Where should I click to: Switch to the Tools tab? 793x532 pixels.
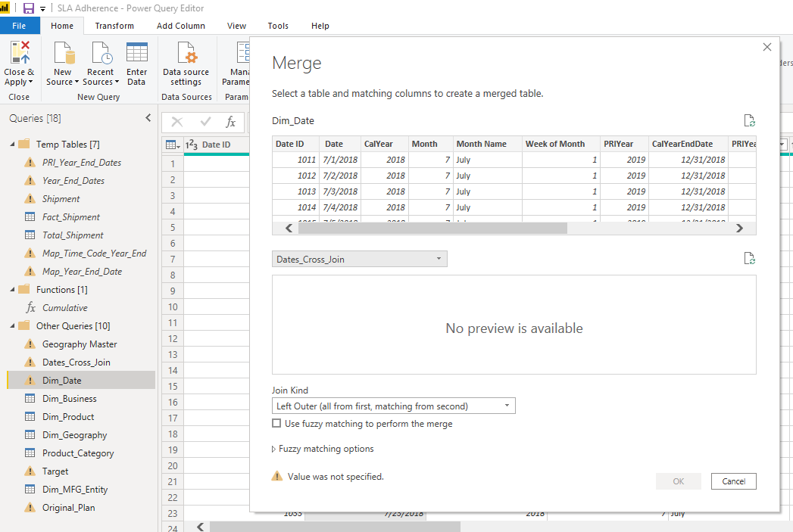coord(278,26)
